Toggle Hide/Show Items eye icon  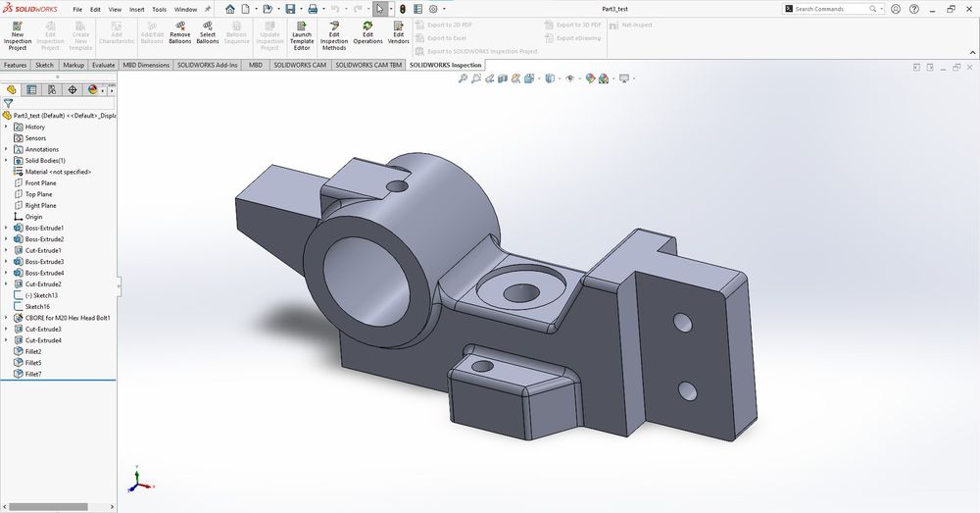pyautogui.click(x=569, y=78)
